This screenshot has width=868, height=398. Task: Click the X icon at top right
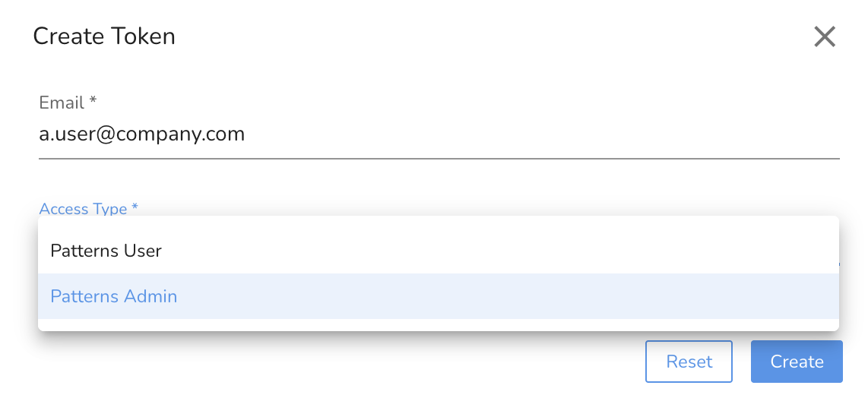(x=824, y=37)
